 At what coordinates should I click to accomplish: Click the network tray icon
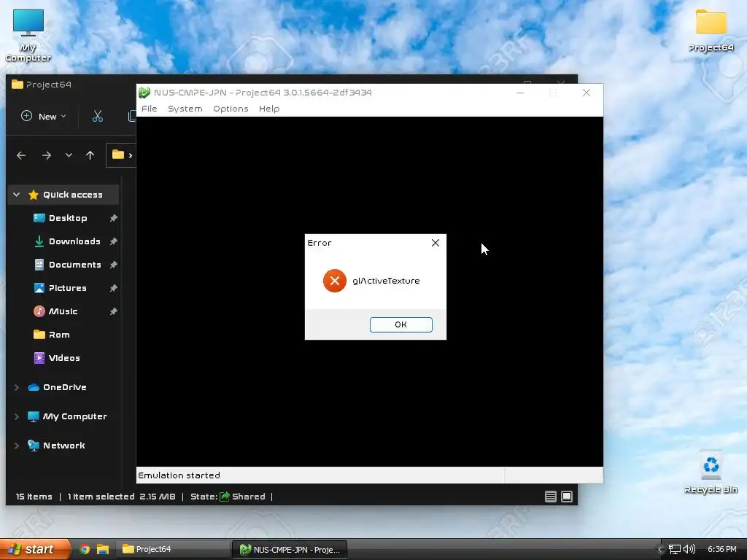click(x=675, y=550)
